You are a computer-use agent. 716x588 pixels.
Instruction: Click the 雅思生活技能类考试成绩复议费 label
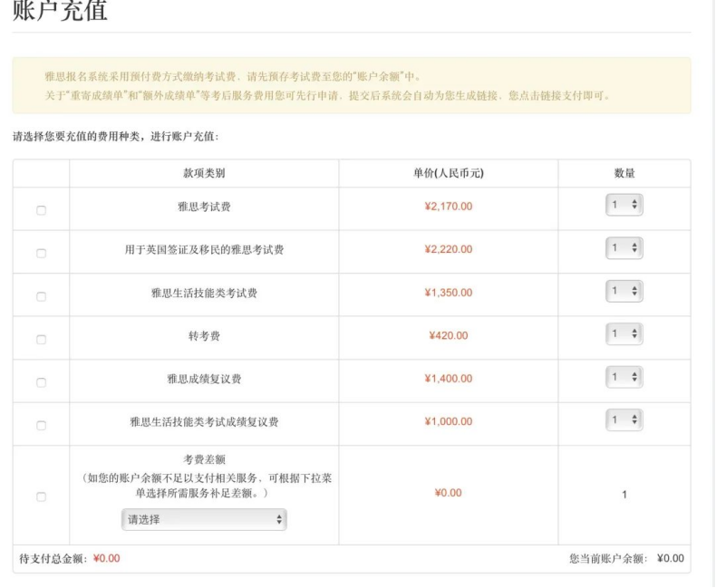(x=204, y=422)
